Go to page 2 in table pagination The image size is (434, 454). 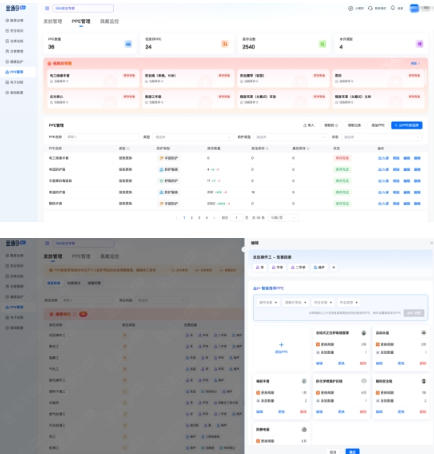[192, 218]
